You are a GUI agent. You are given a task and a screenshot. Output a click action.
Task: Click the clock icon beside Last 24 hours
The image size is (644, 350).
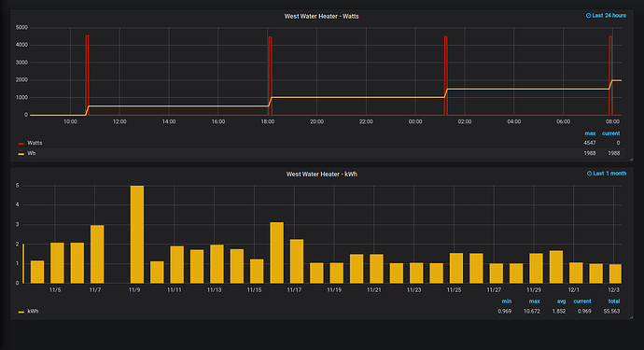[x=588, y=16]
